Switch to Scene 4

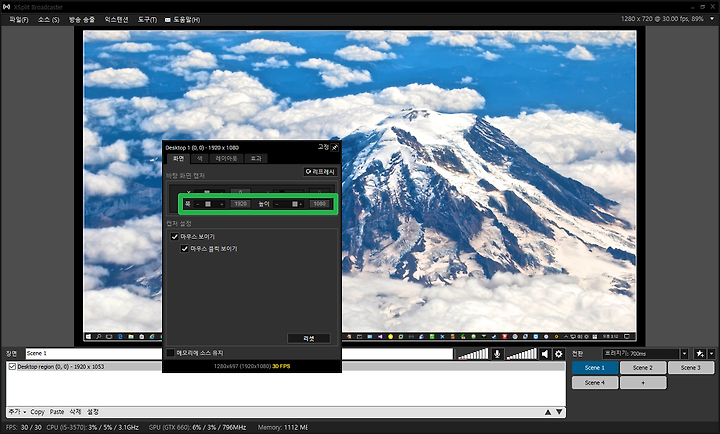(595, 383)
